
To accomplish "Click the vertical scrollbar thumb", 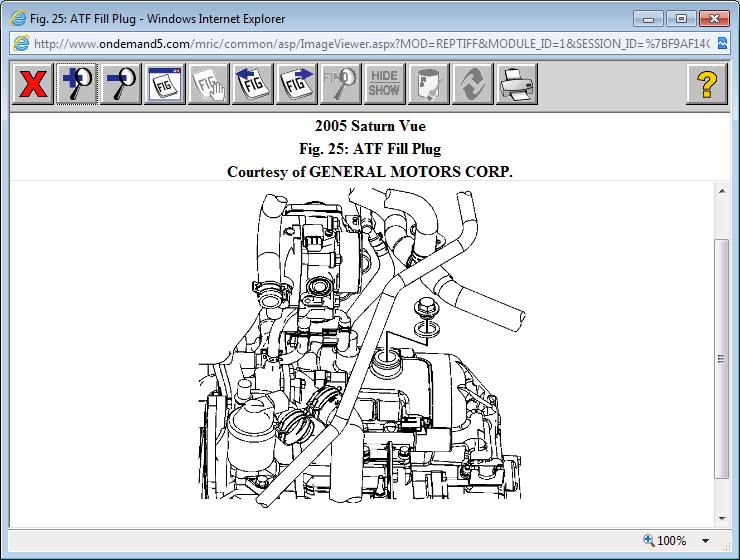I will 722,358.
